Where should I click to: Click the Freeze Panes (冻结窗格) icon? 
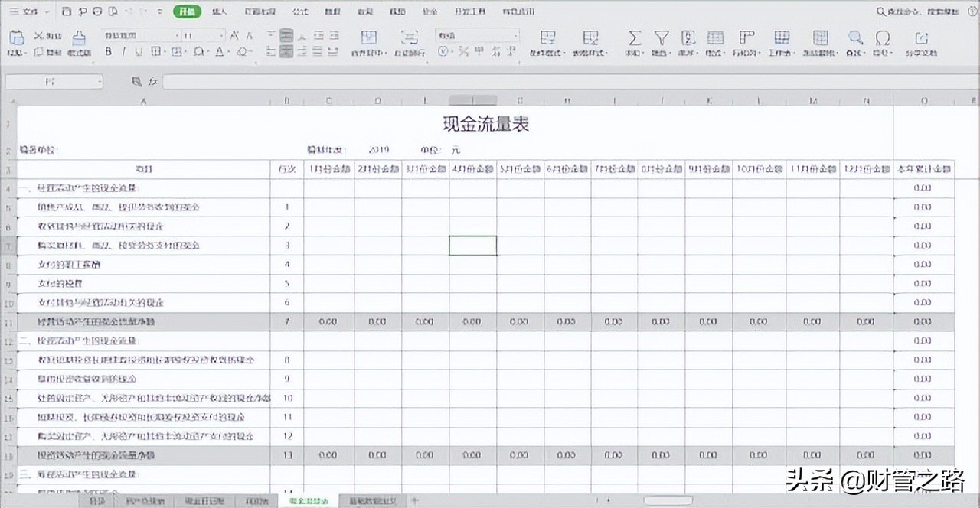[x=820, y=38]
